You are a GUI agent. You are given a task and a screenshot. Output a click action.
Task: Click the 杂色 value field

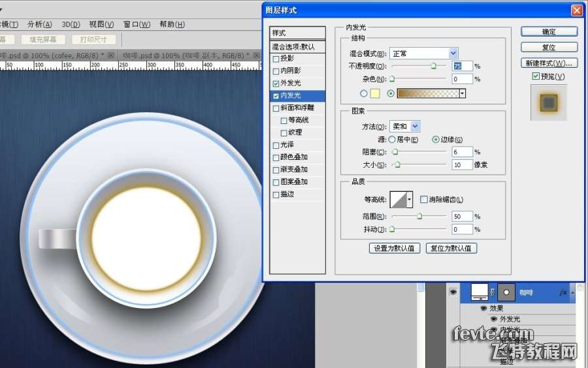pyautogui.click(x=462, y=79)
